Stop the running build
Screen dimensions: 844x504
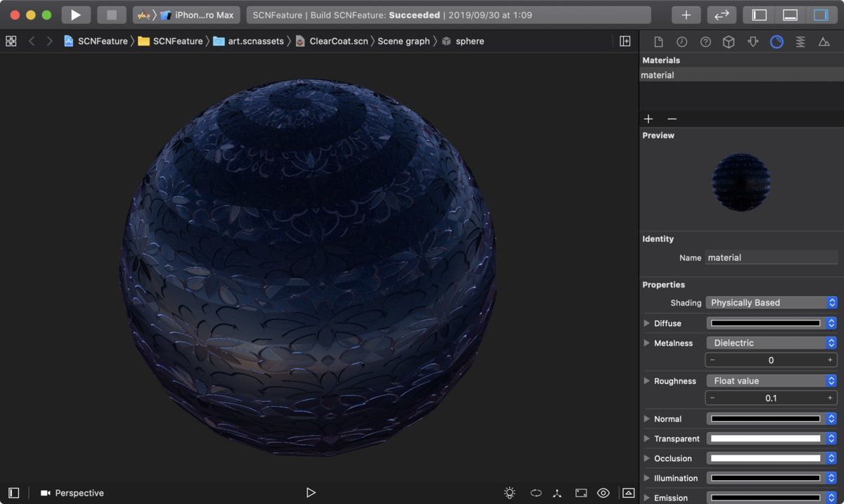pyautogui.click(x=111, y=15)
